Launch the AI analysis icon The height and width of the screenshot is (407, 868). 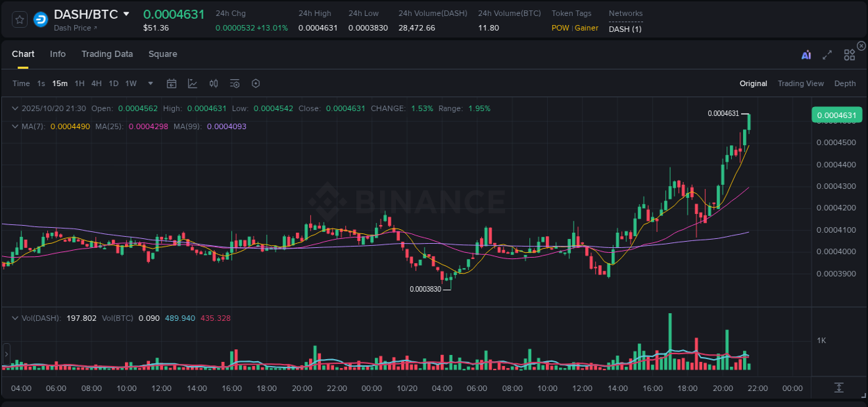(806, 53)
